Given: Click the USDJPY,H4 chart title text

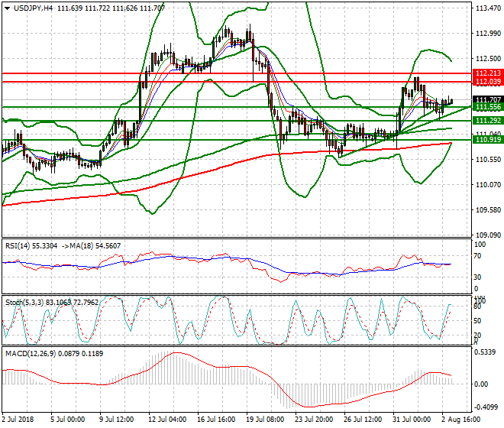Looking at the screenshot, I should pyautogui.click(x=33, y=8).
